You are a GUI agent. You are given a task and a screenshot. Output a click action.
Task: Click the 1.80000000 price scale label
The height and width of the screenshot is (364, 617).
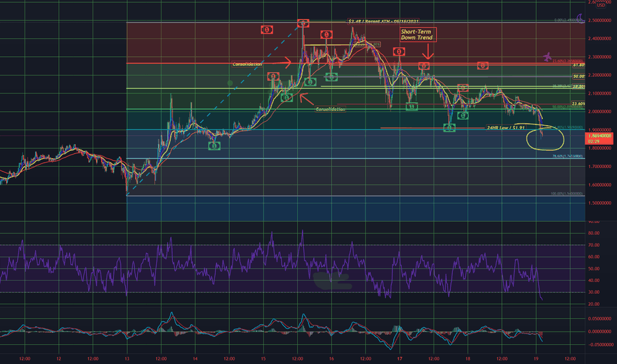tap(600, 148)
